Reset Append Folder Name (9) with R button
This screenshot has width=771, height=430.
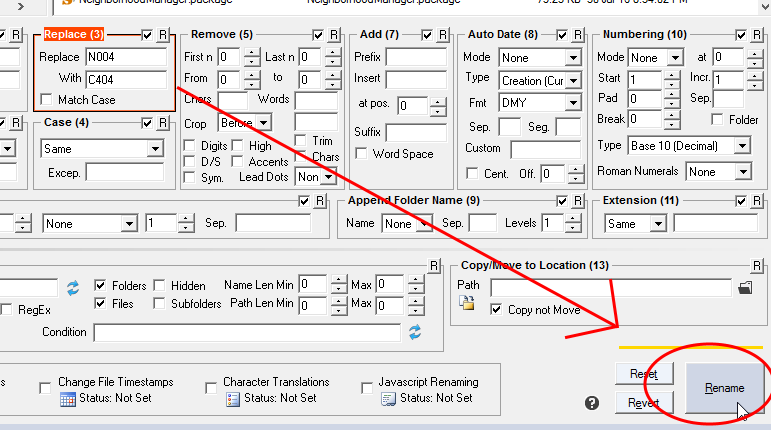[578, 201]
